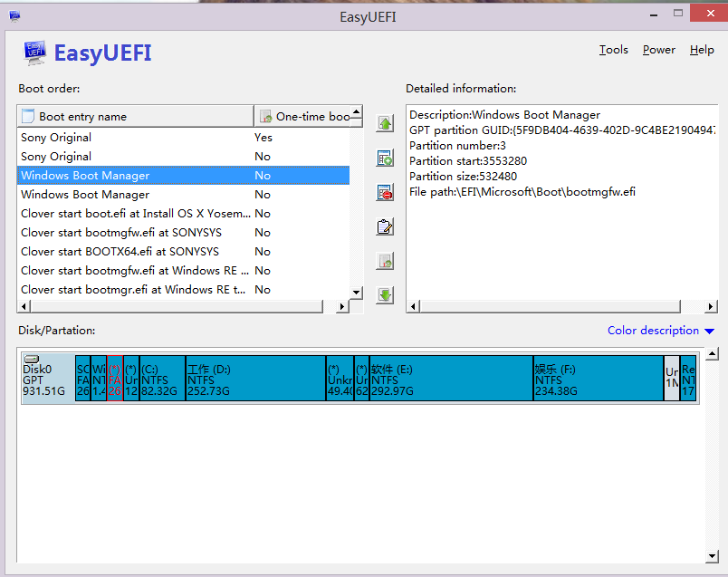Select the (C:) NTFS 82.32G partition

[x=162, y=378]
